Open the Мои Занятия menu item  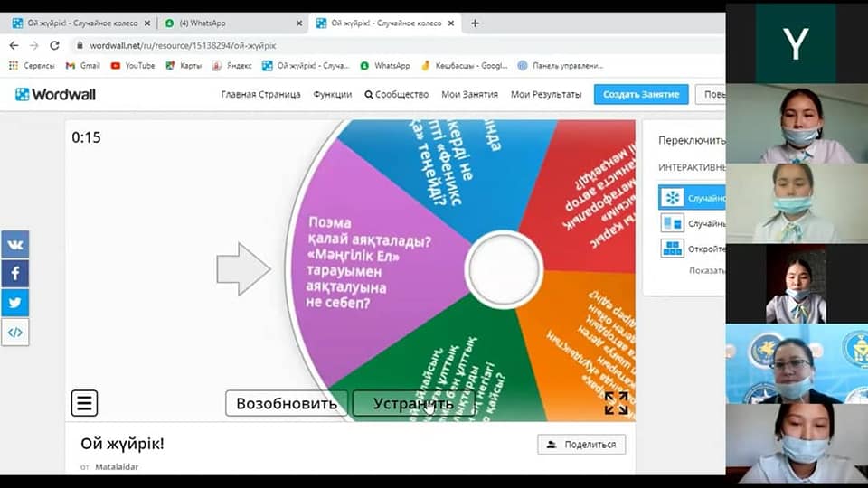tap(468, 94)
